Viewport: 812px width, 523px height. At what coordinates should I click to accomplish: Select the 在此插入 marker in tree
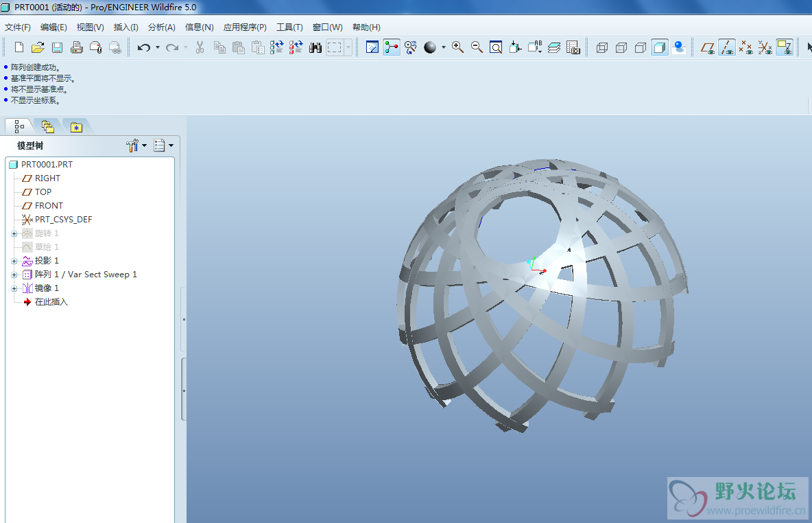click(x=51, y=302)
